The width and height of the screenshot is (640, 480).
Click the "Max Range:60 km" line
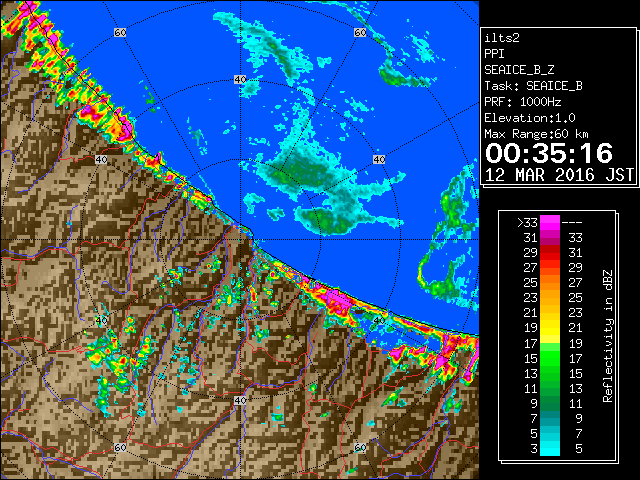coord(536,134)
